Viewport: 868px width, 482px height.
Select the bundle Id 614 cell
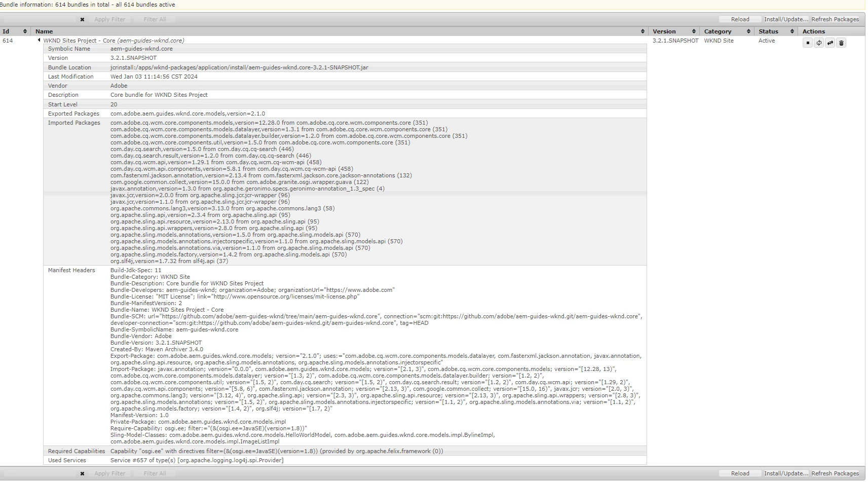pos(8,41)
